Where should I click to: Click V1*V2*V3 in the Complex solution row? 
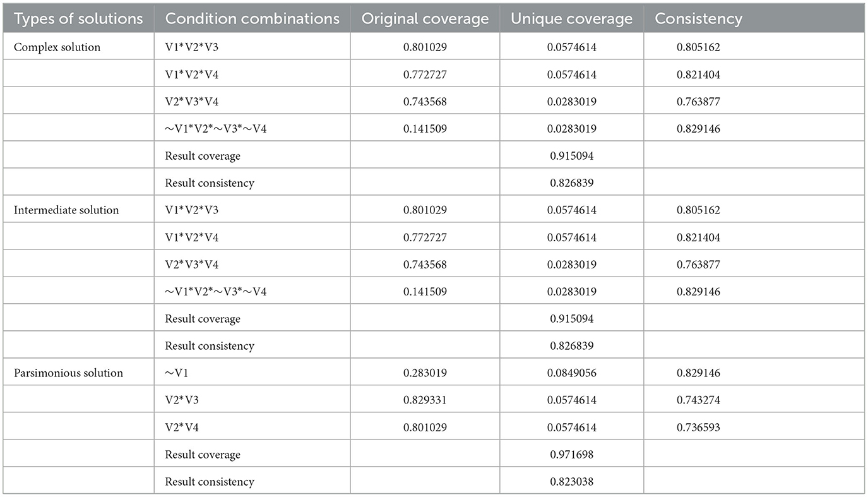point(192,47)
